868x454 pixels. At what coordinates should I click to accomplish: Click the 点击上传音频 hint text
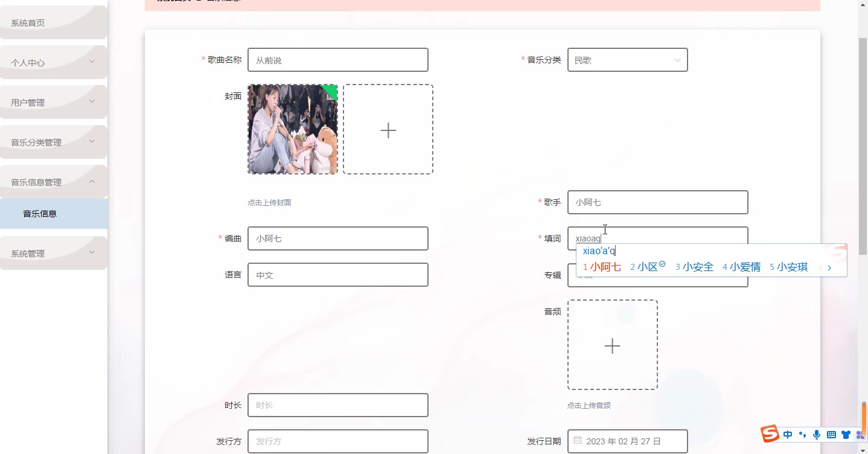(589, 406)
